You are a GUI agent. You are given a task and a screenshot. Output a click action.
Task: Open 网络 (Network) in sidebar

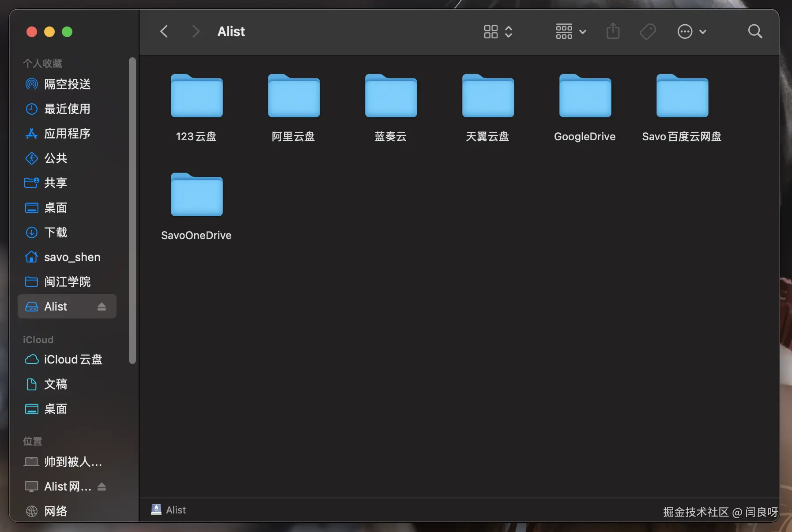point(67,511)
